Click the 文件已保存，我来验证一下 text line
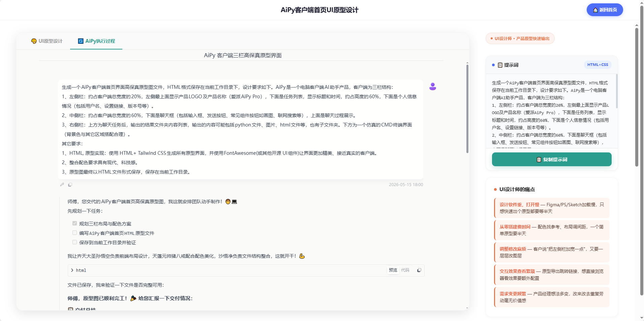The width and height of the screenshot is (644, 321). 116,285
